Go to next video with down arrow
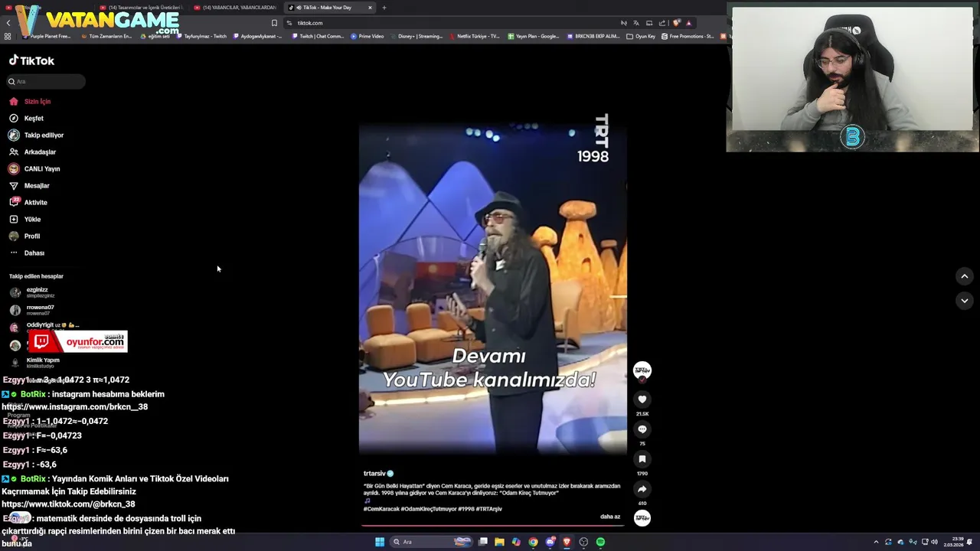Screen dimensions: 980x551 [x=965, y=301]
